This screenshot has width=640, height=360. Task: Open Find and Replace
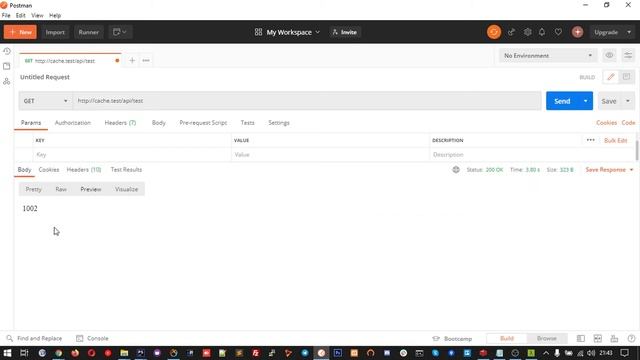(34, 338)
